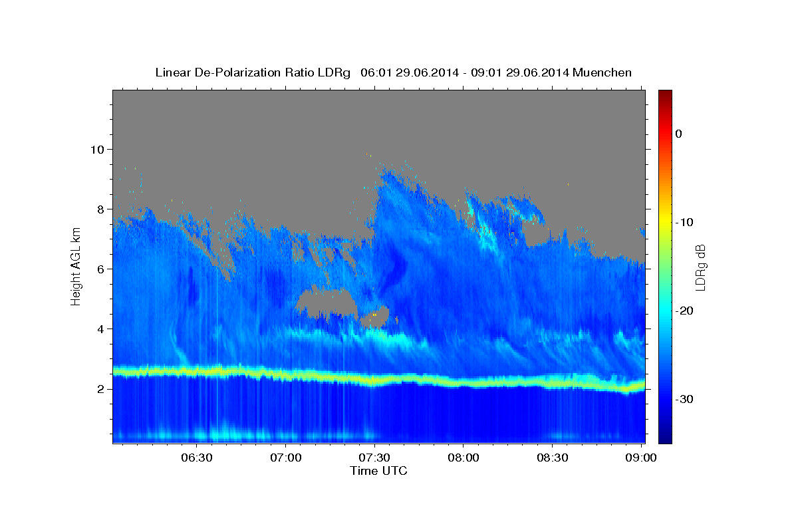798x532 pixels.
Task: Click the 07:30 time tick label
Action: point(374,458)
